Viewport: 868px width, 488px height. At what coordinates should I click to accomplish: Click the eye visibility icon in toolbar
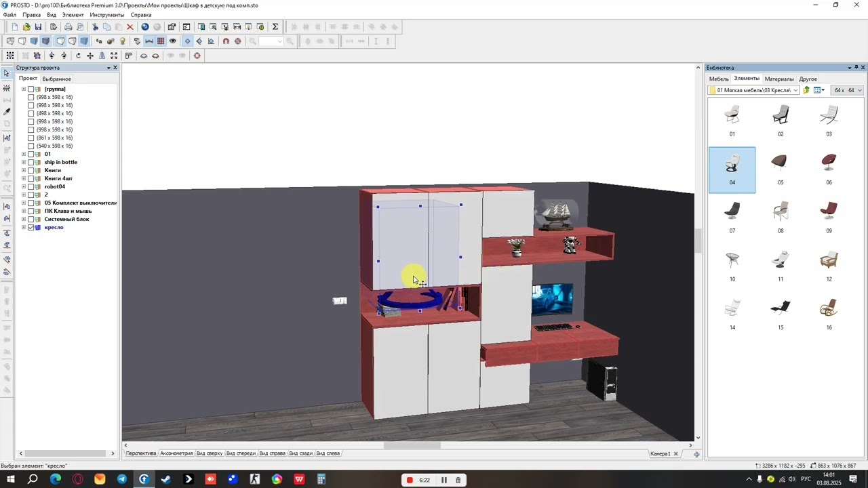pyautogui.click(x=173, y=41)
